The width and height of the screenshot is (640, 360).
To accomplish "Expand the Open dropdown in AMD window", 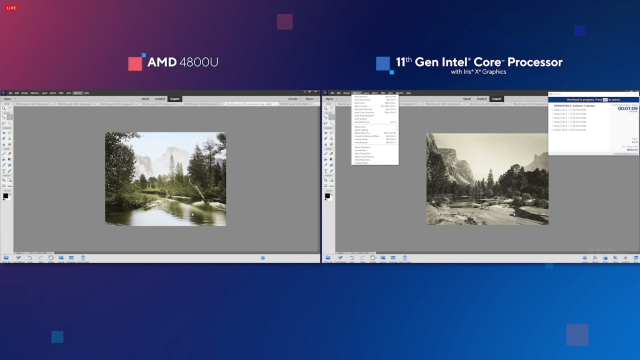I will click(x=15, y=99).
